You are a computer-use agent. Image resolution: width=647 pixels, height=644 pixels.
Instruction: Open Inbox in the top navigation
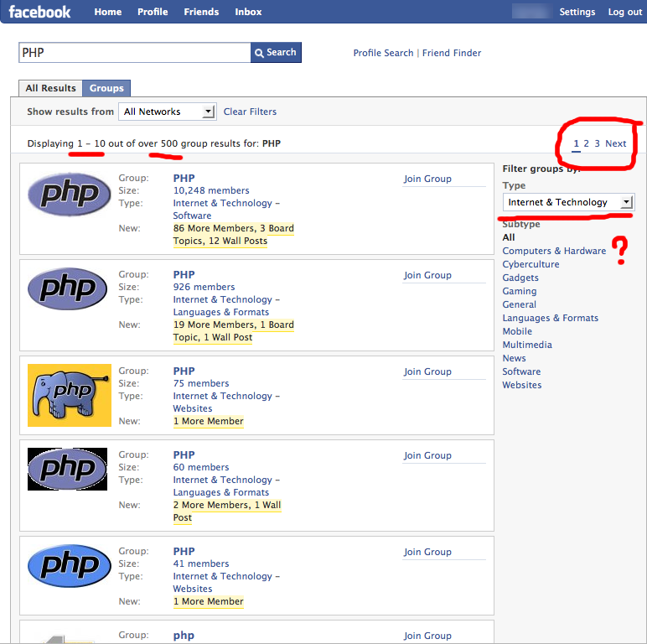tap(248, 12)
